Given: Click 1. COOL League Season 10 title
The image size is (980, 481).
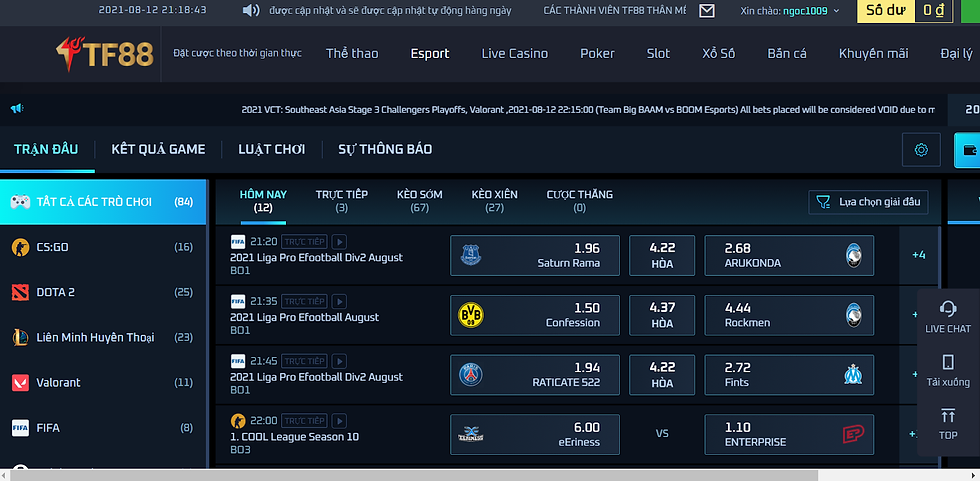Looking at the screenshot, I should [x=294, y=437].
